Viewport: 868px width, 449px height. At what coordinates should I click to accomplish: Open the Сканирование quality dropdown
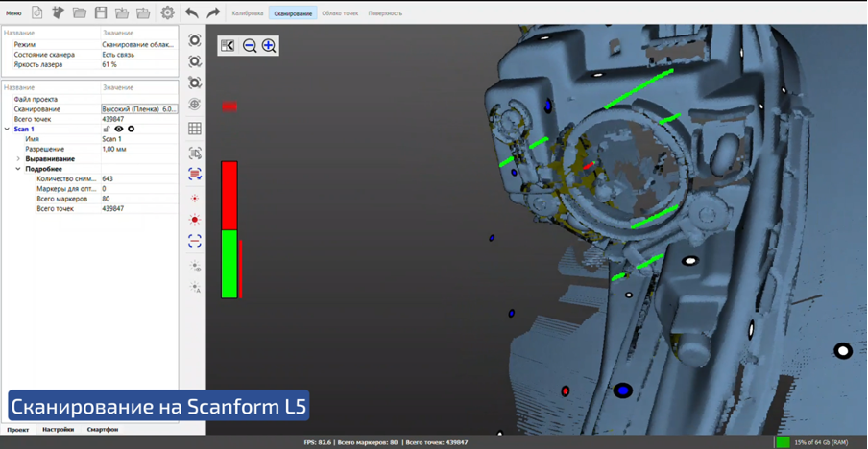138,109
